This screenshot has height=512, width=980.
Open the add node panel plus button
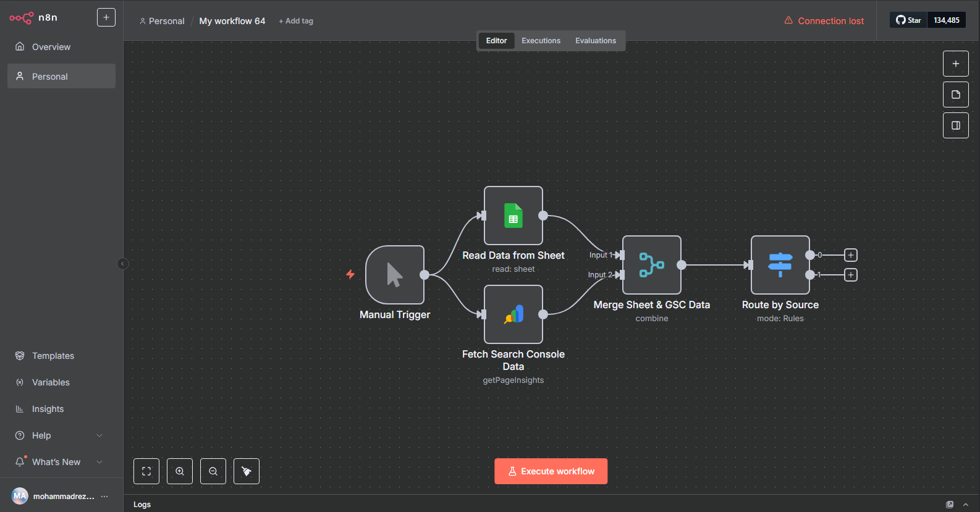point(955,64)
